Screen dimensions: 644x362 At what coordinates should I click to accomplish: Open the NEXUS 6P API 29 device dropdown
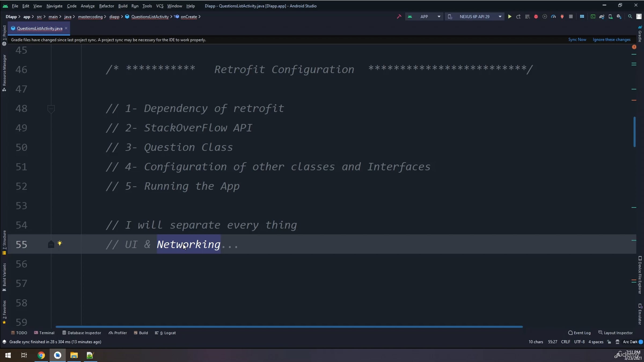click(x=475, y=17)
